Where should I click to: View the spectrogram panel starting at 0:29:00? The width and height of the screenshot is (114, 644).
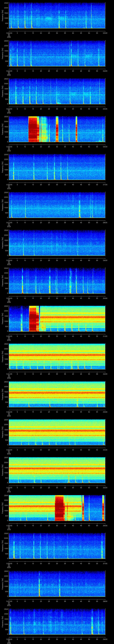[x=57, y=281]
